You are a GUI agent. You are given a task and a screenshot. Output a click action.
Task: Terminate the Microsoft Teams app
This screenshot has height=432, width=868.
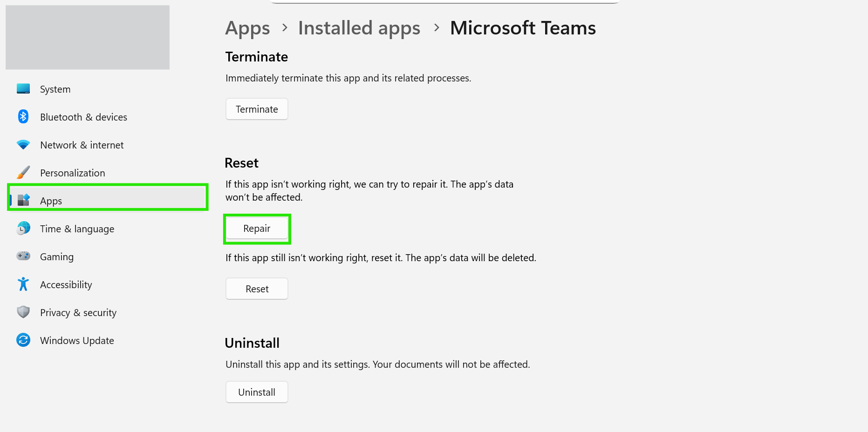click(257, 109)
